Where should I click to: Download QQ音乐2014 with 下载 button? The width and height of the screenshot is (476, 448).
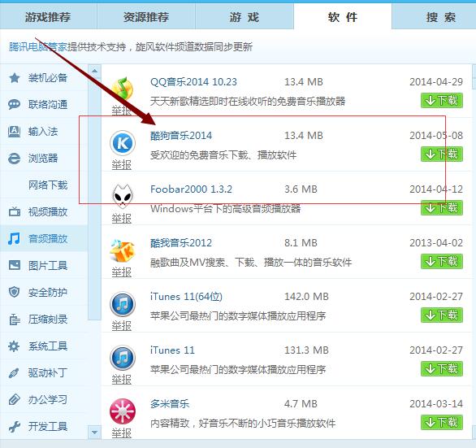442,100
